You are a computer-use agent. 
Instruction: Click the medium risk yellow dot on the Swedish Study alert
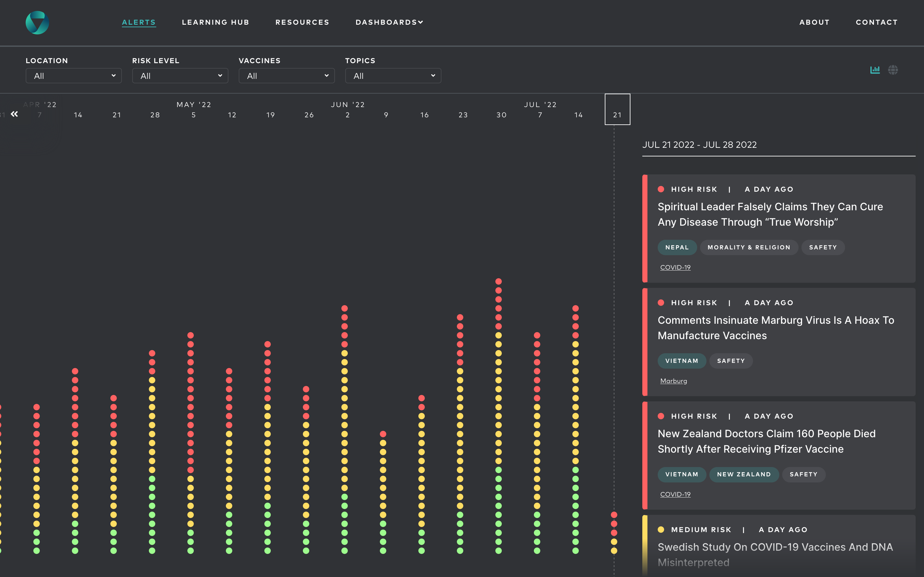pos(661,529)
